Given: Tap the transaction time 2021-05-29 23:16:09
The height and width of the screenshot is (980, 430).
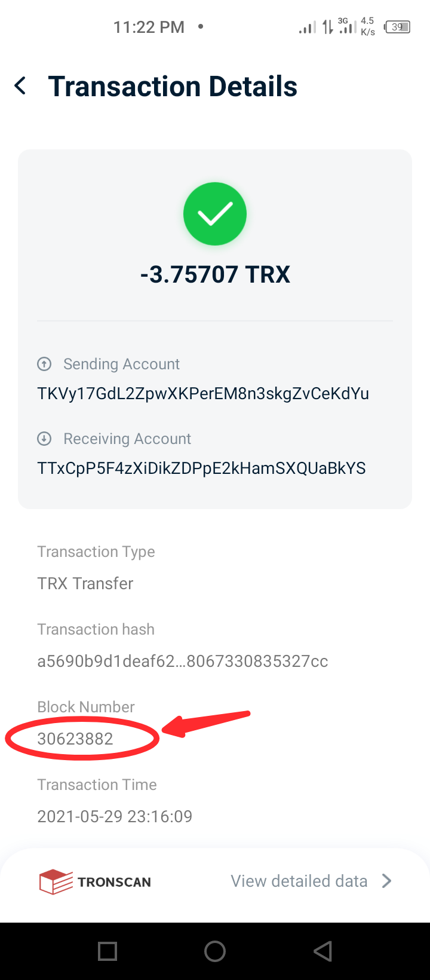Looking at the screenshot, I should pyautogui.click(x=115, y=817).
